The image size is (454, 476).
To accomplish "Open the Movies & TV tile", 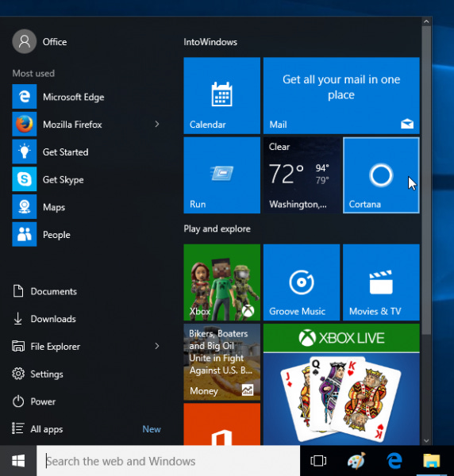I will point(381,282).
